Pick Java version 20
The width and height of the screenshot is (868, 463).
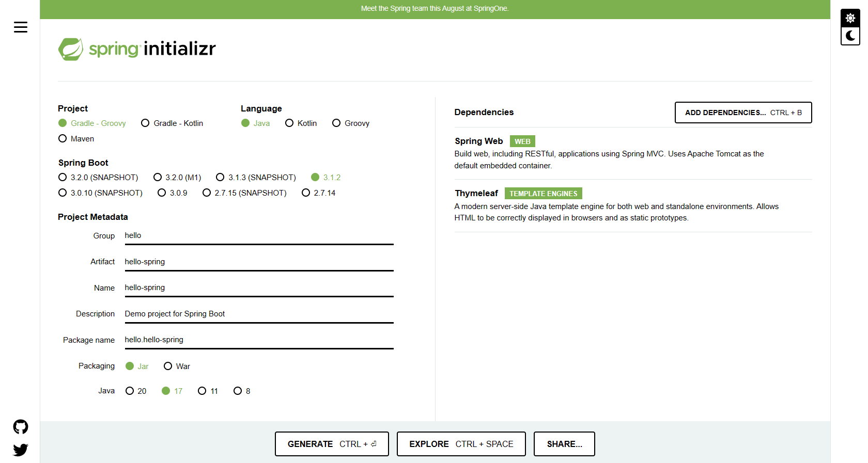(x=136, y=391)
